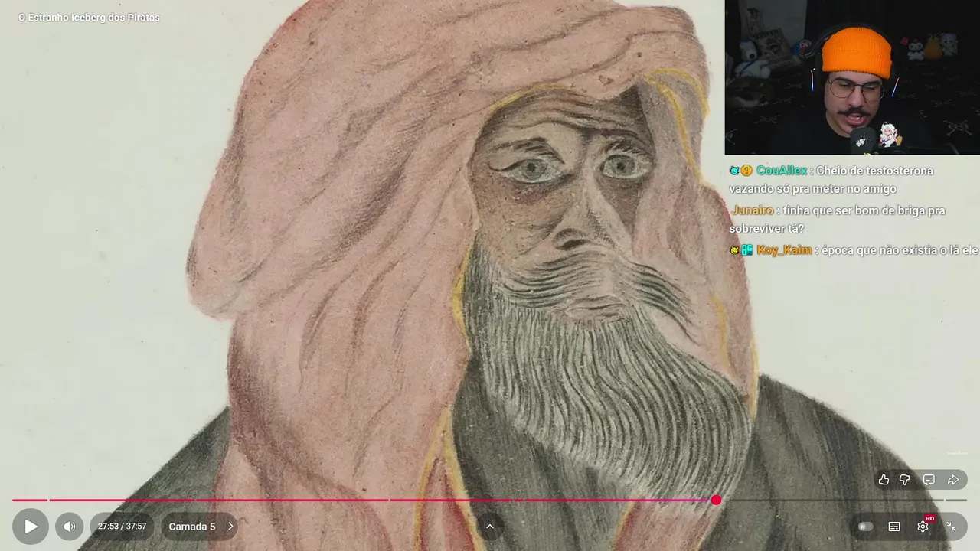980x551 pixels.
Task: Toggle the autoplay switch
Action: coord(865,527)
